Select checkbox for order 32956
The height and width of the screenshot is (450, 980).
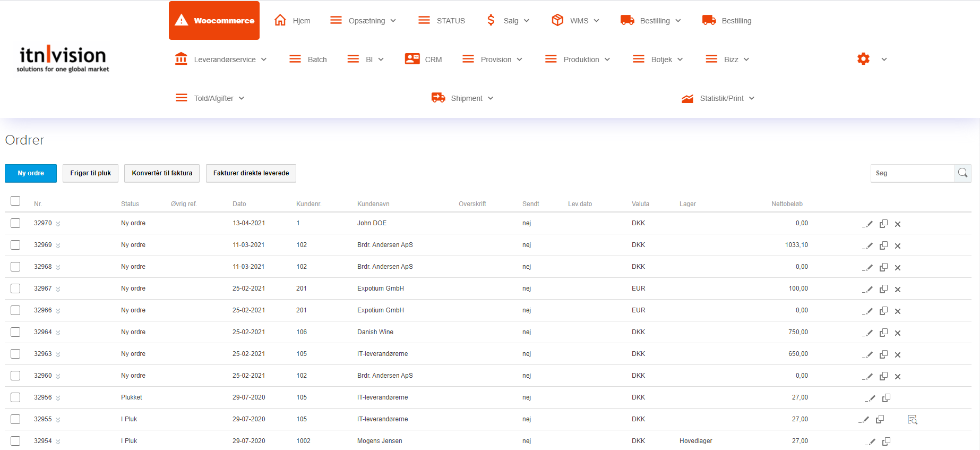pos(15,397)
